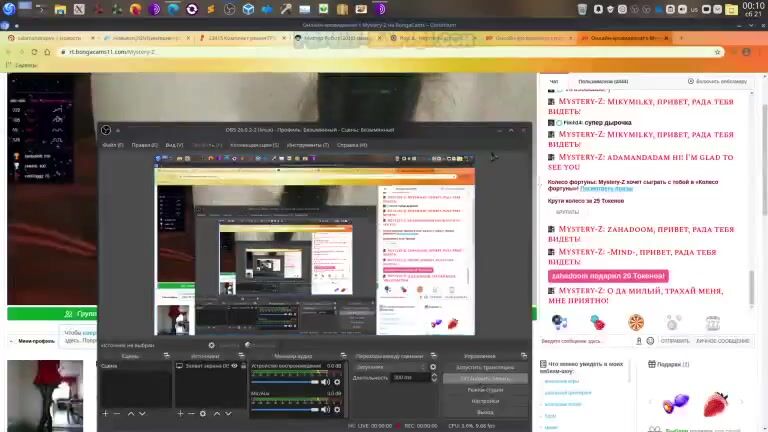768x432 pixels.
Task: Mute the desktop audio device speaker
Action: click(x=326, y=381)
